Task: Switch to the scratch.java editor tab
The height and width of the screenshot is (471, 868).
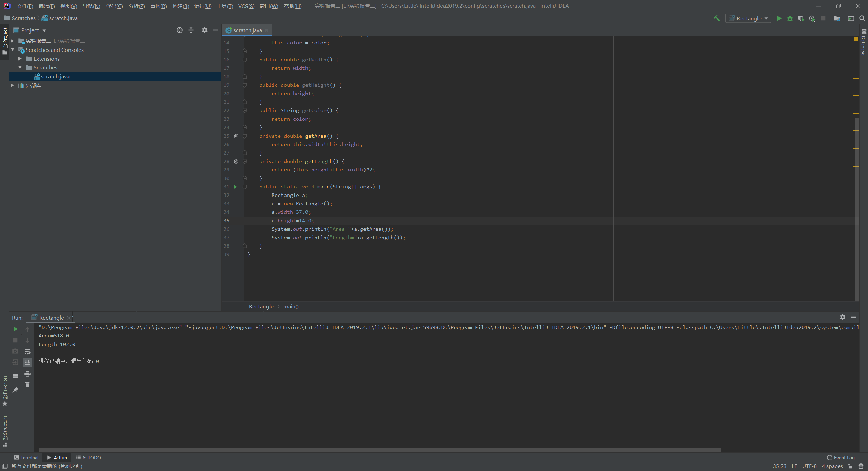Action: [x=247, y=30]
